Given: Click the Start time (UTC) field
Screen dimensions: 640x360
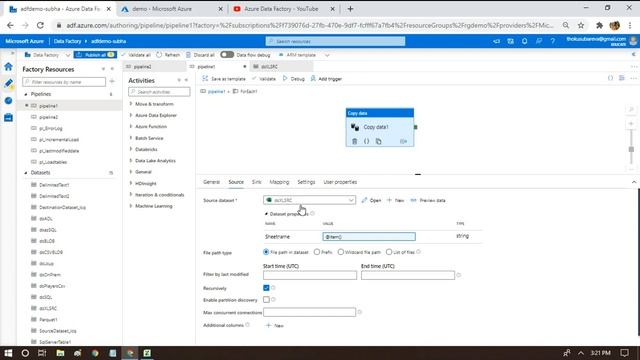Looking at the screenshot, I should click(310, 275).
